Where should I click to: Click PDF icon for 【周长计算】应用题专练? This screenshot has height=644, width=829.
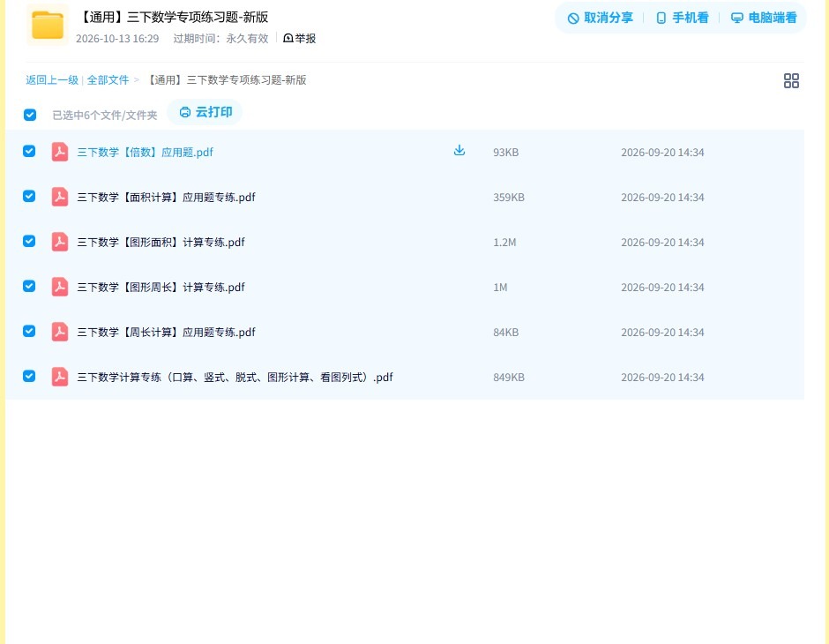[x=60, y=332]
